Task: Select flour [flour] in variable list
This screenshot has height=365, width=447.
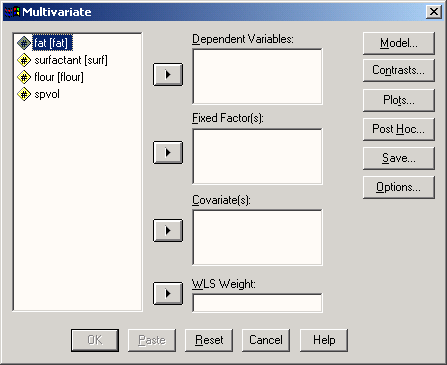Action: click(59, 77)
